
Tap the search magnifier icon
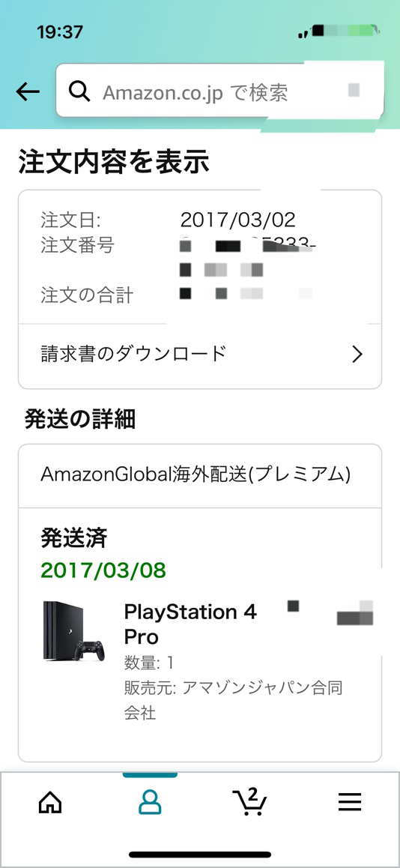[x=79, y=92]
